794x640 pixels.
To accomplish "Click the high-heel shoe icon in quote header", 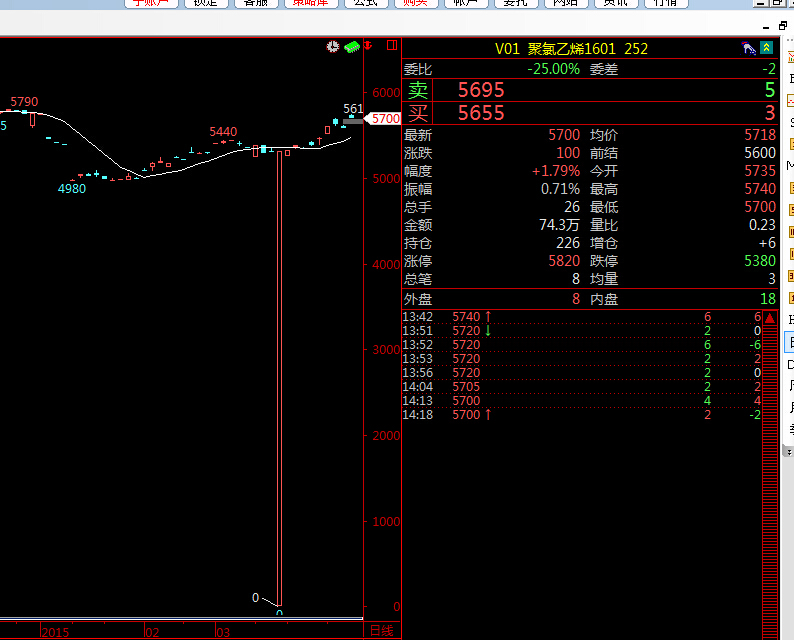I will (748, 48).
